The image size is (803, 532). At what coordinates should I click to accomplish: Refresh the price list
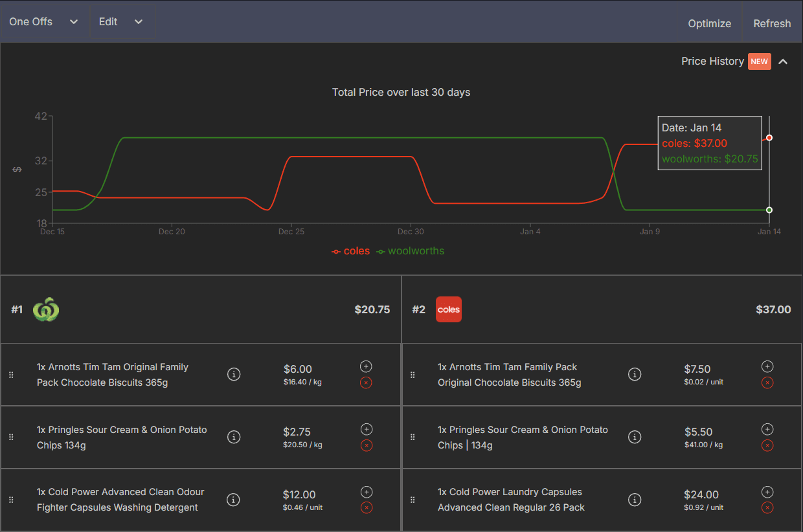pyautogui.click(x=772, y=23)
